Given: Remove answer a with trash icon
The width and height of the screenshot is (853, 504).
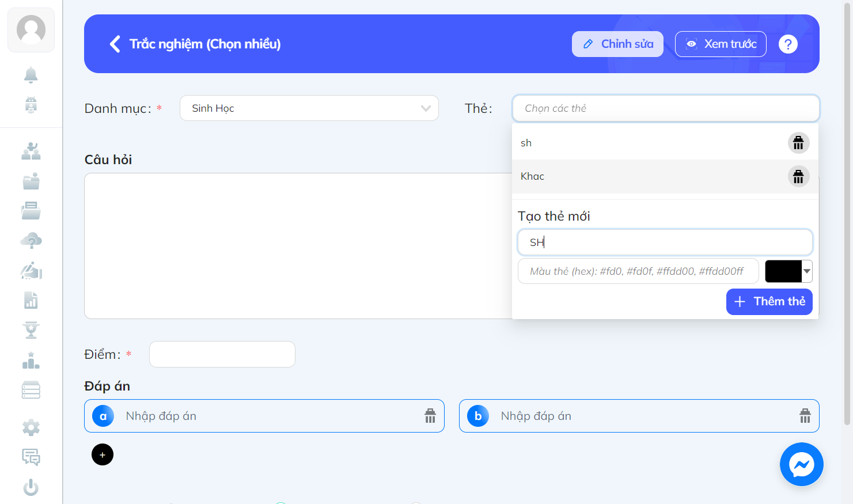Looking at the screenshot, I should click(x=430, y=416).
